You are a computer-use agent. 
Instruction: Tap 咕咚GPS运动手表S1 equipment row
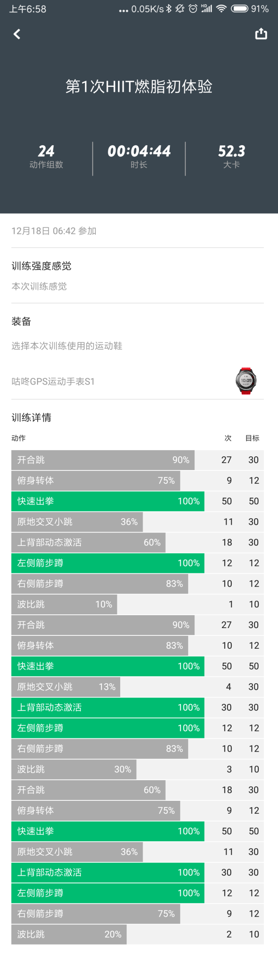tap(138, 381)
